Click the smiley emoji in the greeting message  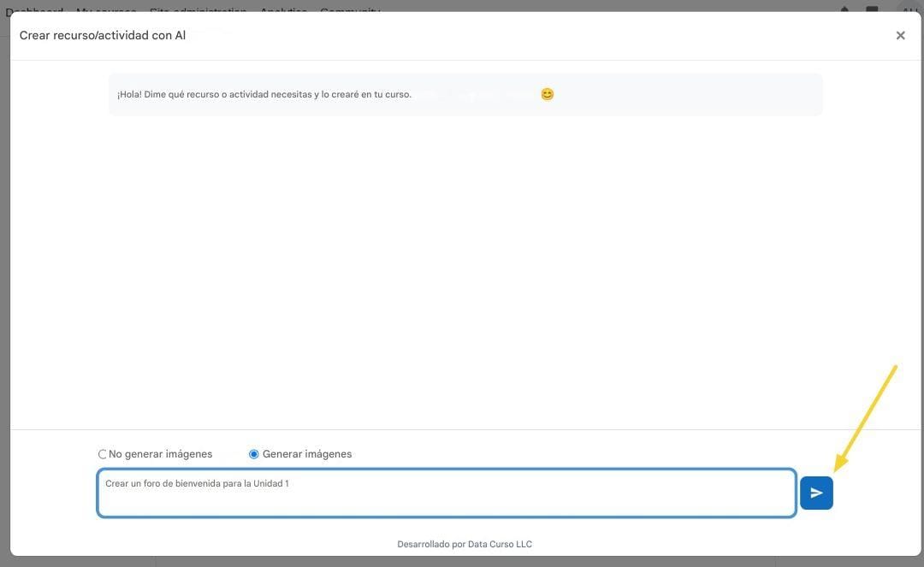point(548,94)
